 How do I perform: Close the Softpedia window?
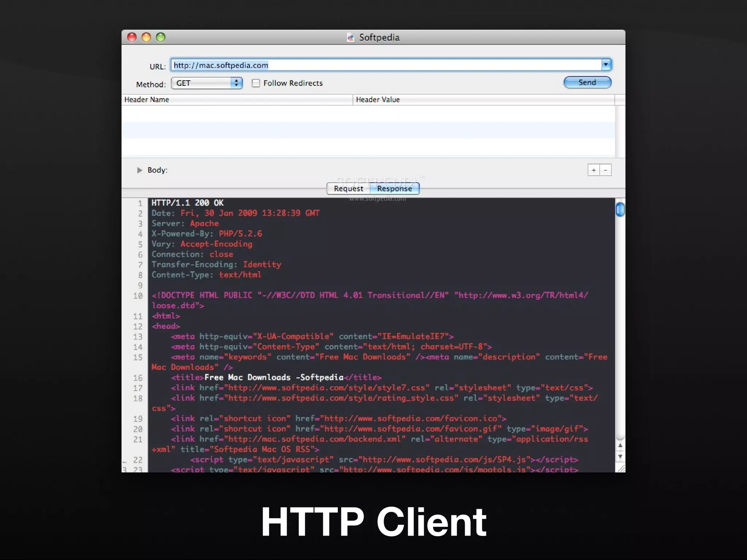pos(132,37)
